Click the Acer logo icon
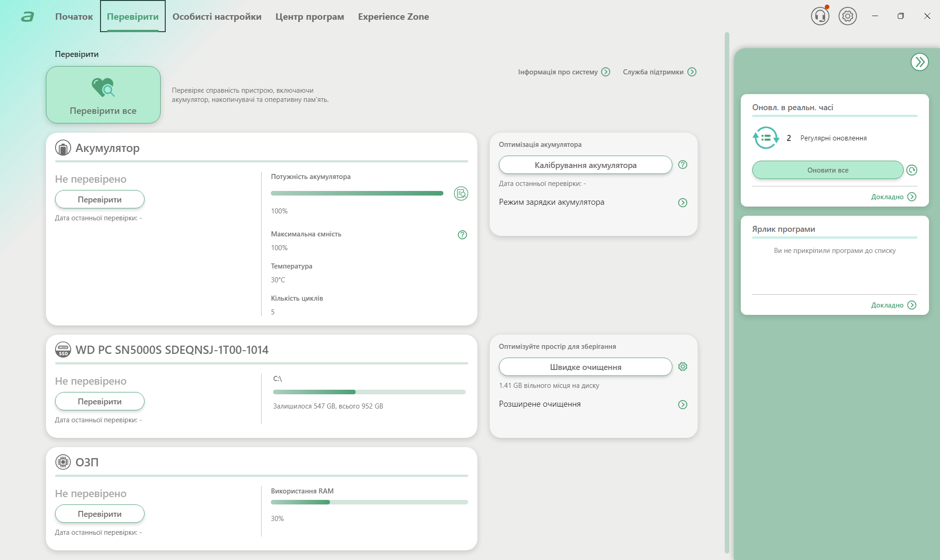The height and width of the screenshot is (560, 940). (28, 17)
